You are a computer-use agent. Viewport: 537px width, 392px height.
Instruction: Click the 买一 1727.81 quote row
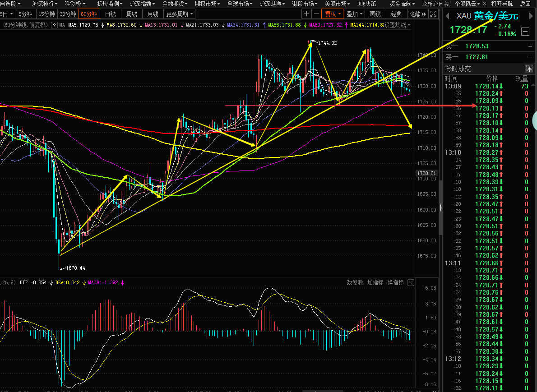tap(489, 57)
